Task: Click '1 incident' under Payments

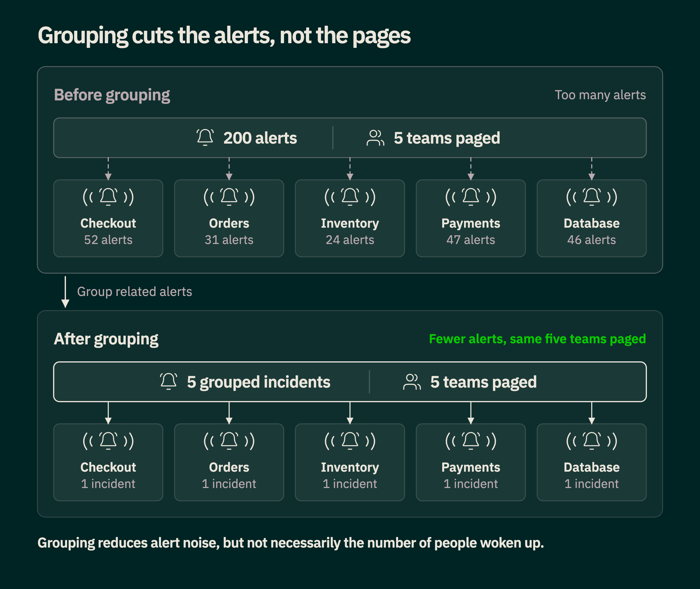Action: click(470, 484)
